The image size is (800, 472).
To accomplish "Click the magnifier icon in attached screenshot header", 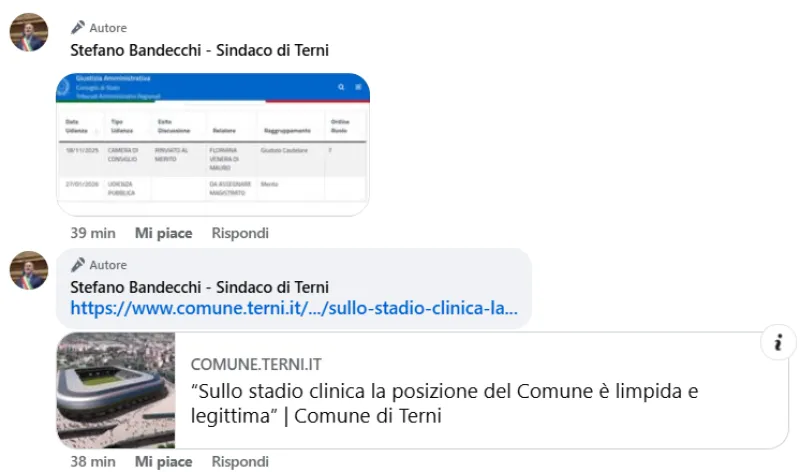I will (x=341, y=87).
